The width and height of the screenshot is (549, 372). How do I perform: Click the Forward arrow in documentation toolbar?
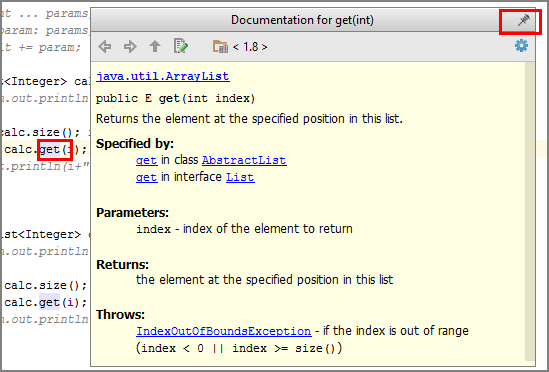click(x=130, y=46)
